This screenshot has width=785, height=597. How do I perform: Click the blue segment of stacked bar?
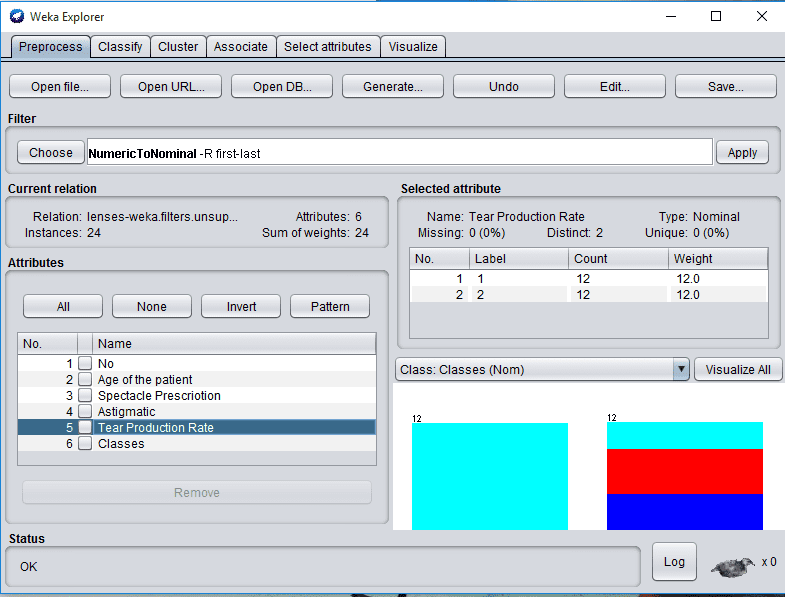pyautogui.click(x=685, y=512)
